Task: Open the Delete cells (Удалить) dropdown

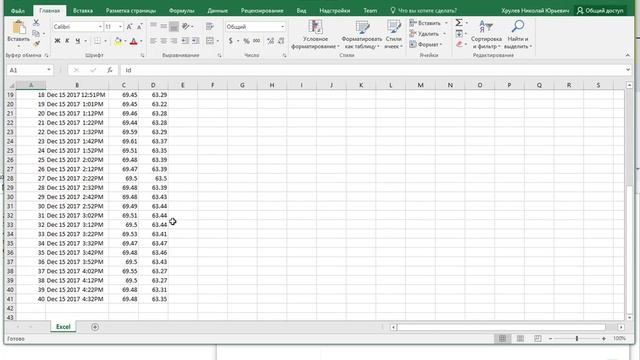Action: (x=428, y=33)
